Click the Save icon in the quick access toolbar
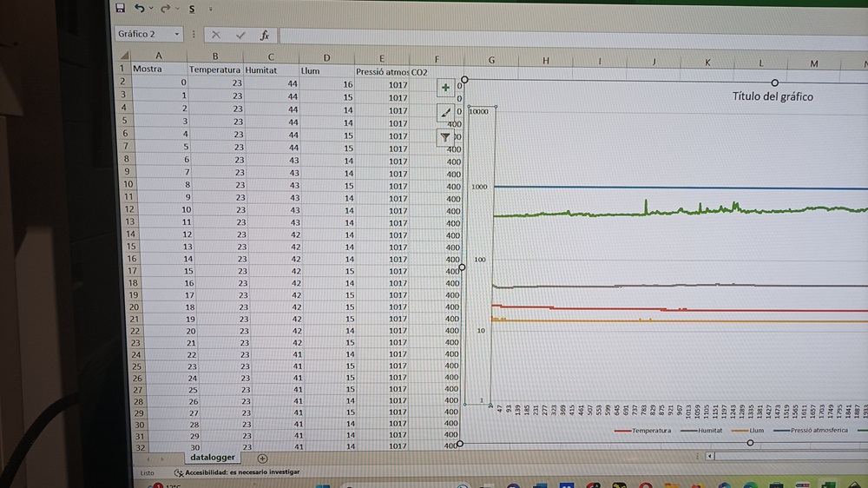This screenshot has width=868, height=488. (120, 8)
